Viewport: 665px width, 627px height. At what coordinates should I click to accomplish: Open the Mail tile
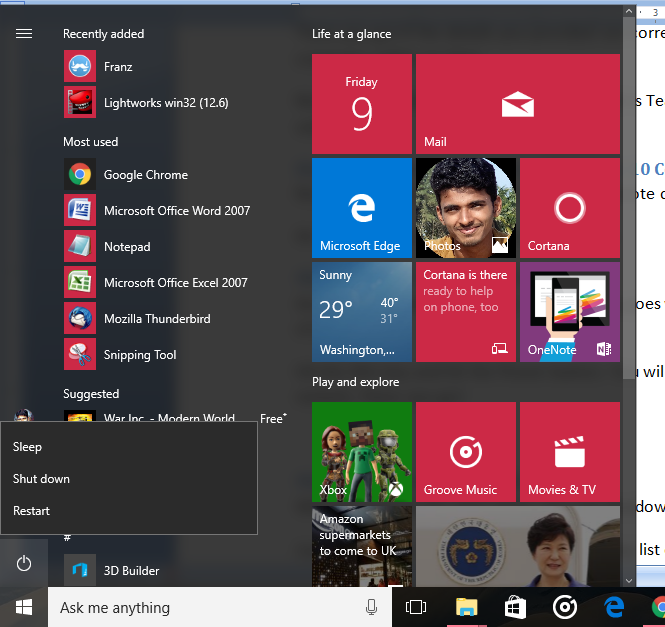coord(517,104)
